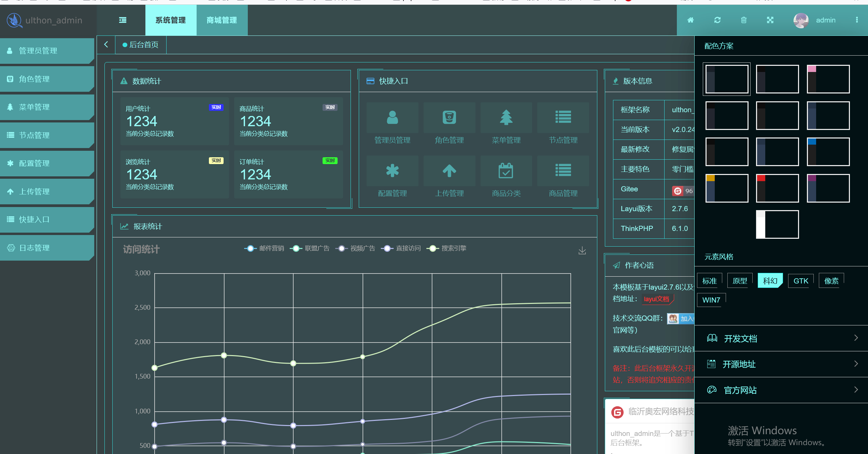Download the 访问统计 chart image
868x454 pixels.
coord(582,251)
